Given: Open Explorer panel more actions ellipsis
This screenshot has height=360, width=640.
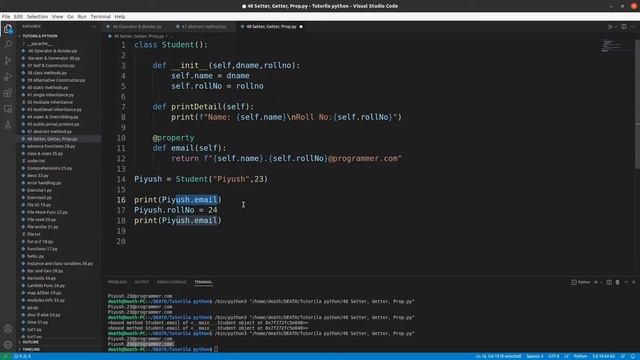Looking at the screenshot, I should tap(93, 27).
